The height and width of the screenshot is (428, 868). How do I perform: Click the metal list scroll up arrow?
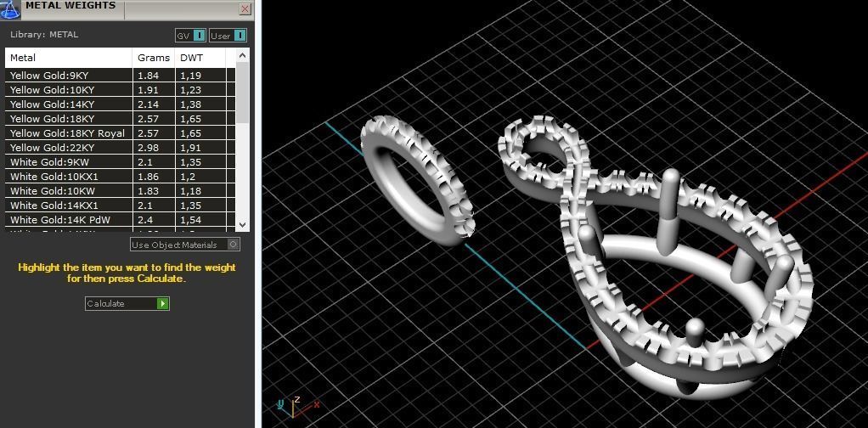tap(242, 55)
